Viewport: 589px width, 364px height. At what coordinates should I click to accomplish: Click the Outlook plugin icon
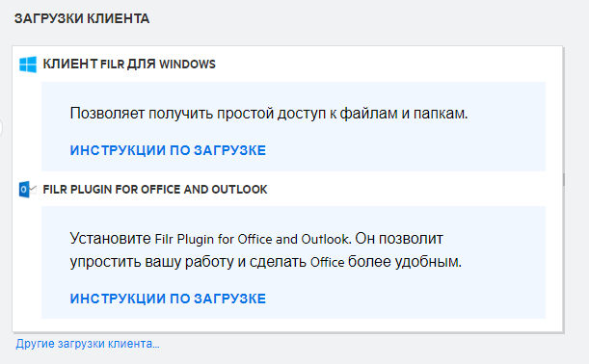coord(28,190)
